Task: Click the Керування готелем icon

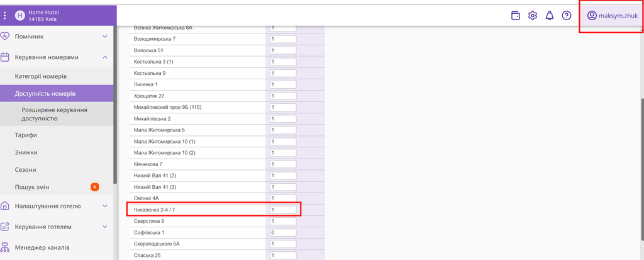Action: pos(5,227)
